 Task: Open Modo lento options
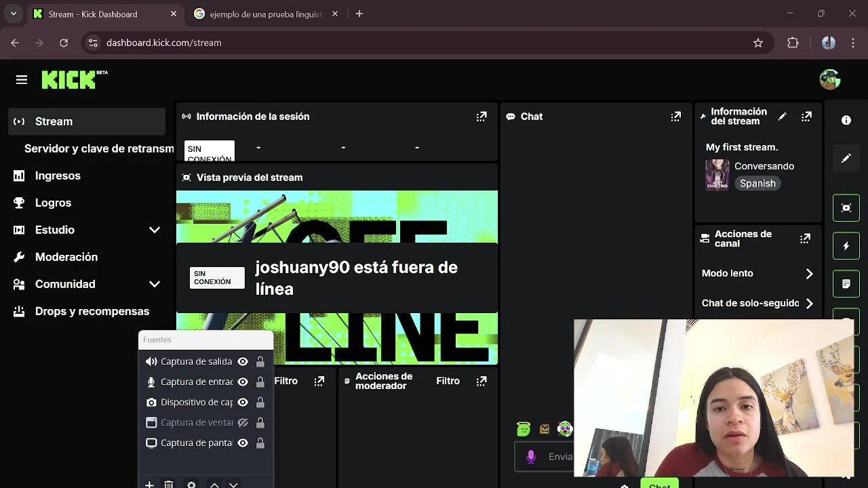[x=757, y=273]
